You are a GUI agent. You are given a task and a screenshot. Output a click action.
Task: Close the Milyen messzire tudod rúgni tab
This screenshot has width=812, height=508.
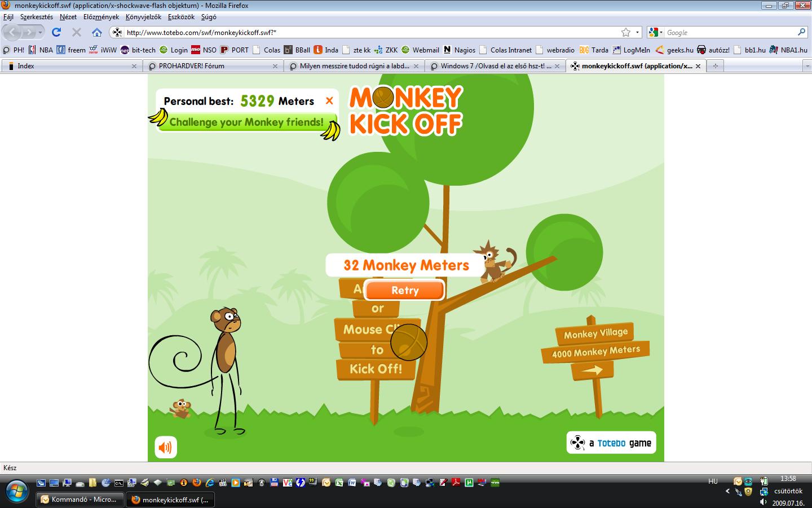(x=416, y=66)
